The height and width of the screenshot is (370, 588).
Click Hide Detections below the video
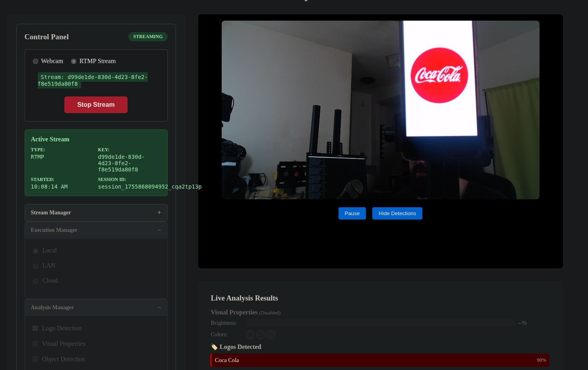[x=397, y=213]
